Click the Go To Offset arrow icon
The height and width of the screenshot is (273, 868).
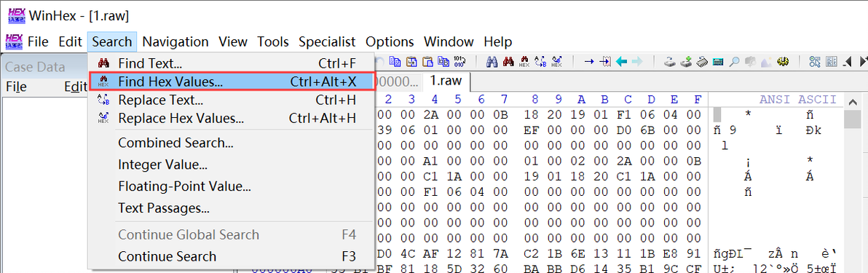point(589,61)
